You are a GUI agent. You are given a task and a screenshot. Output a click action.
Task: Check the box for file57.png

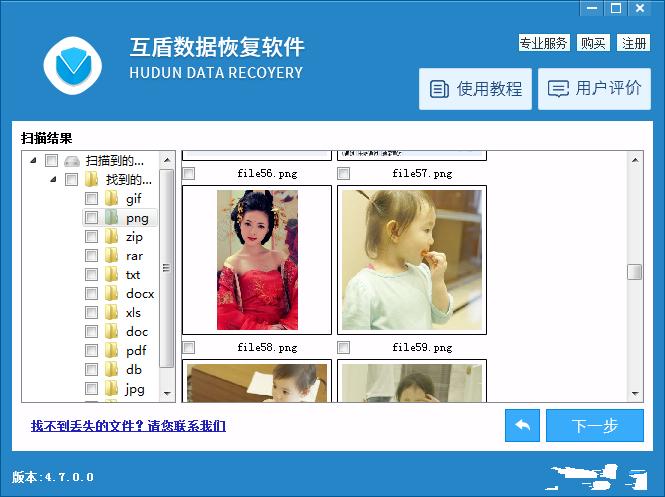(344, 173)
